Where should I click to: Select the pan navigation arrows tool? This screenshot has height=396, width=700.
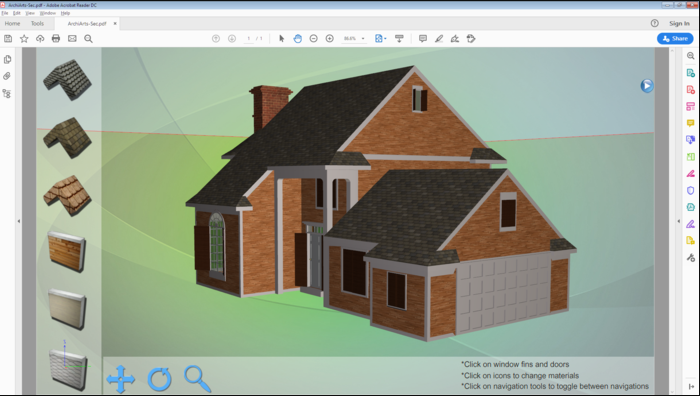[x=121, y=379]
